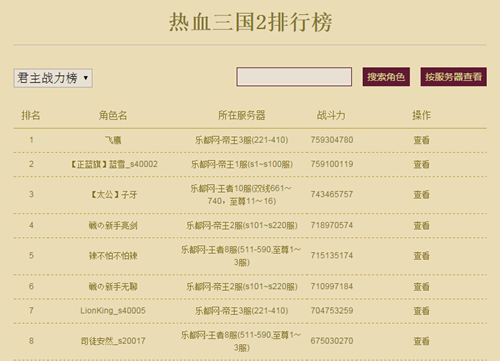Click the 搜索角色 button

(386, 77)
